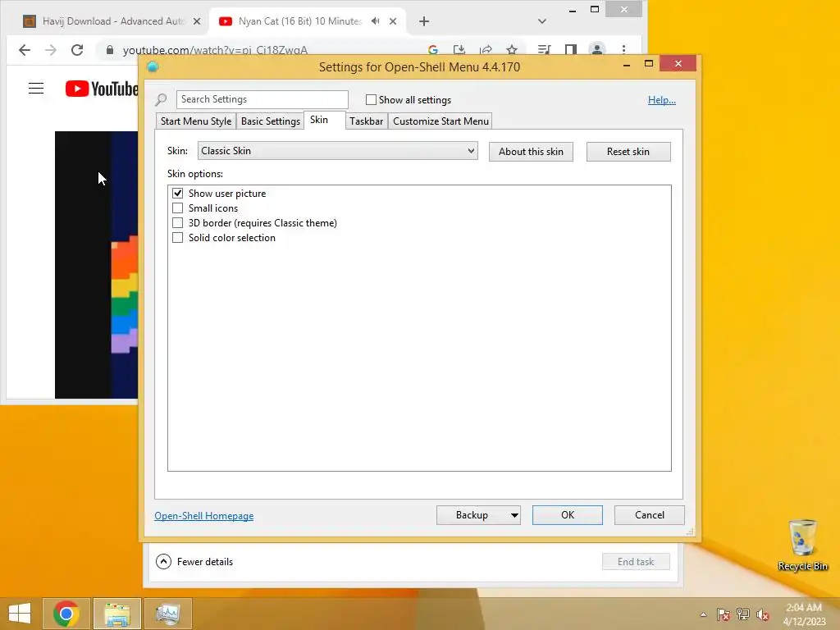This screenshot has height=630, width=840.
Task: Click the share page icon in Chrome
Action: point(486,50)
